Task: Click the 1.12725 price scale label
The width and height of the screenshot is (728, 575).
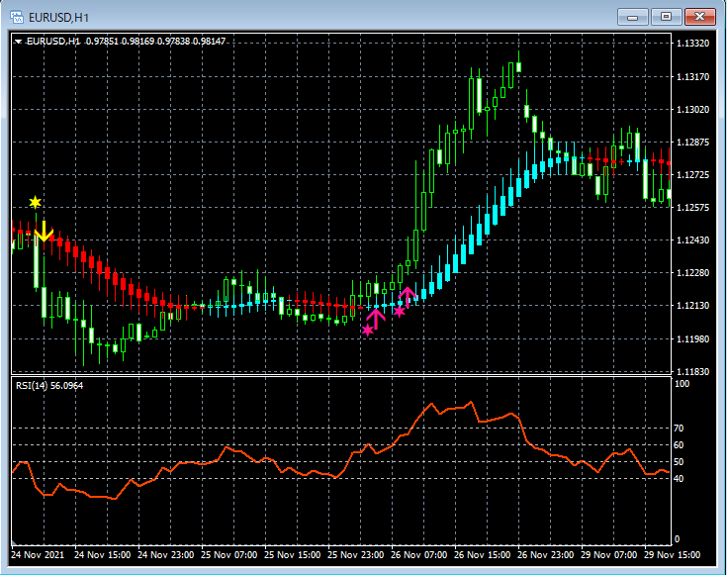Action: click(692, 174)
